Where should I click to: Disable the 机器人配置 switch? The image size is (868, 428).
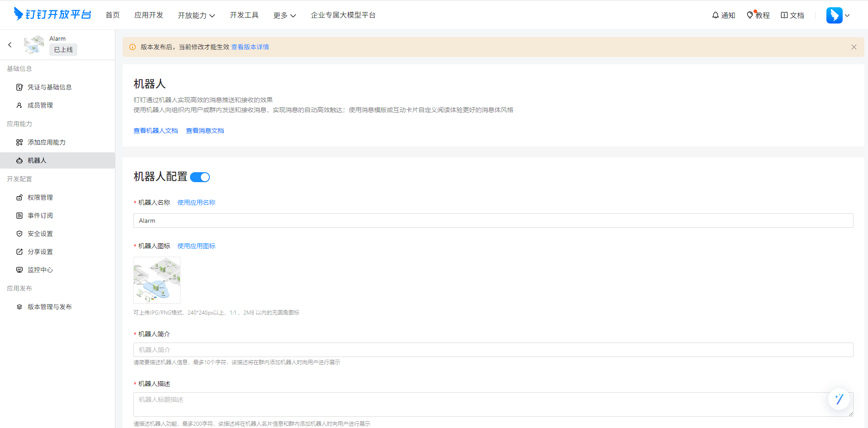200,177
